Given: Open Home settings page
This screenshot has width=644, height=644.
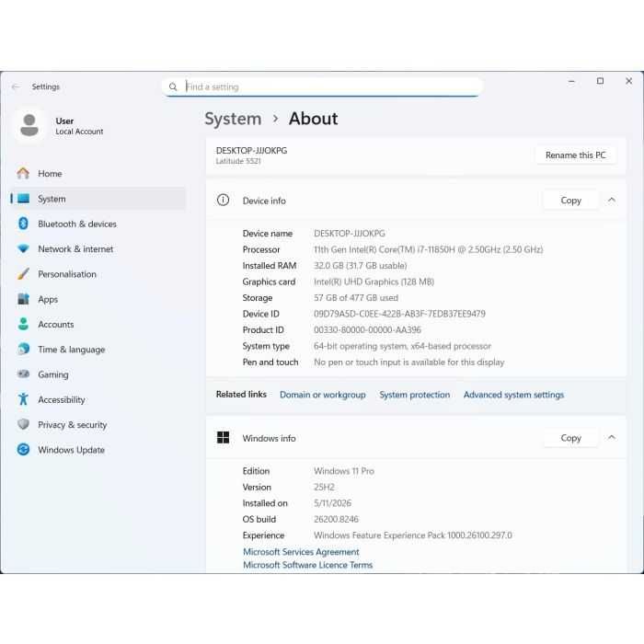Looking at the screenshot, I should pos(98,173).
